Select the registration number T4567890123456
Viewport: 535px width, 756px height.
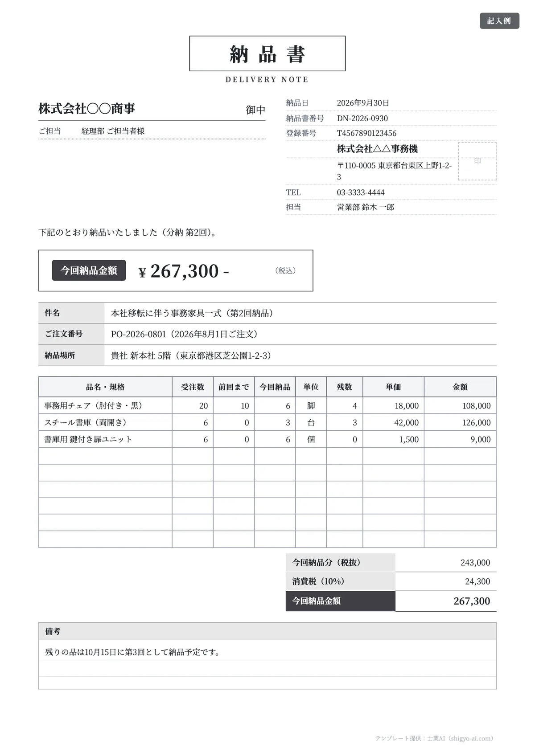(366, 133)
